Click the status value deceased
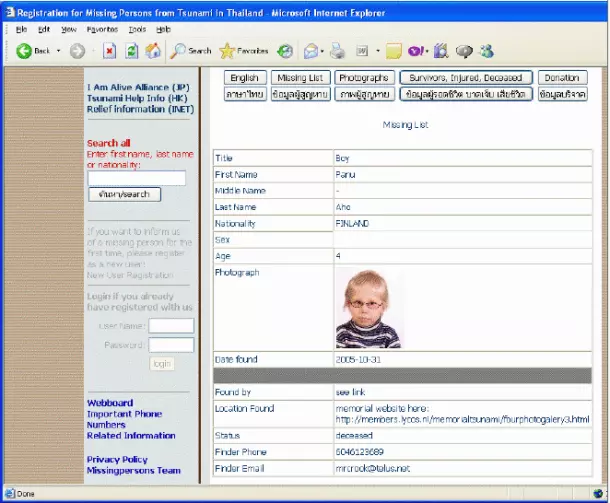 pyautogui.click(x=354, y=436)
